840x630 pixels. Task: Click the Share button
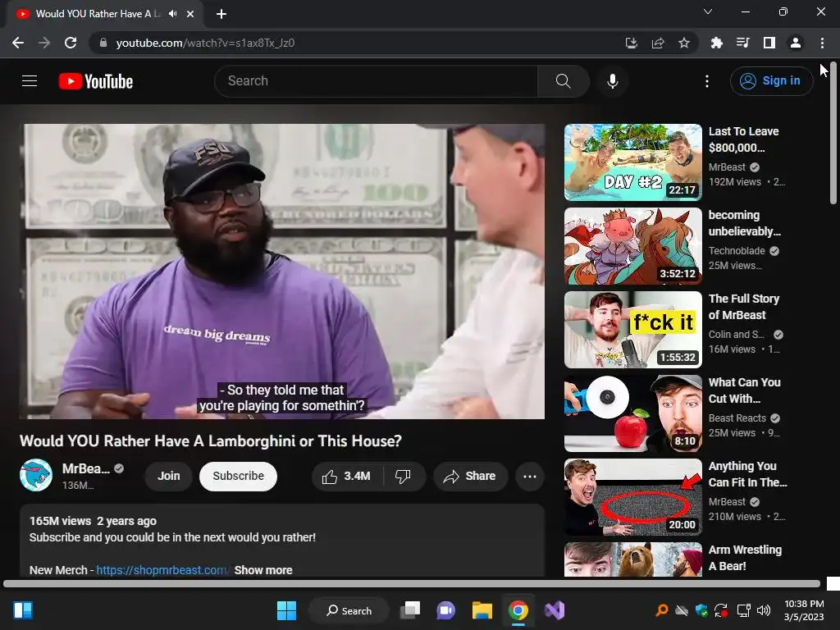click(470, 476)
